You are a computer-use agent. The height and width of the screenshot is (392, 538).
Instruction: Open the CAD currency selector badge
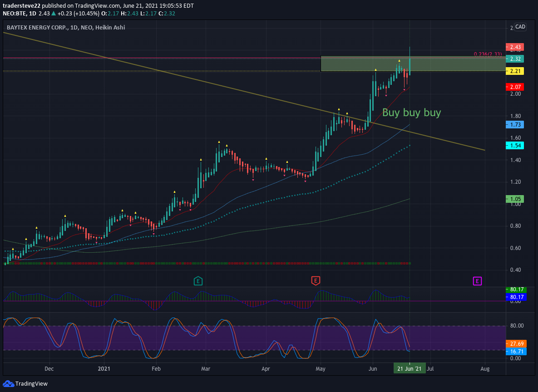[x=520, y=27]
